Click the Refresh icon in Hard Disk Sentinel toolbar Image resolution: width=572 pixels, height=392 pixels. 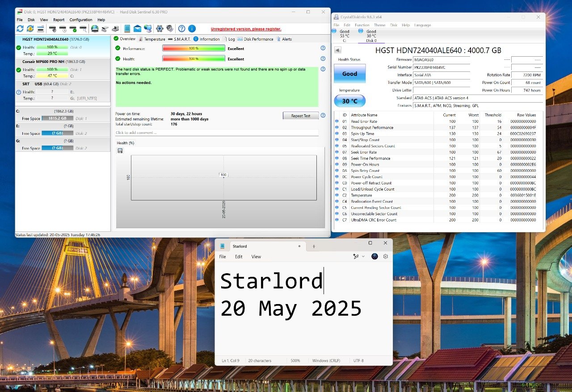coord(20,29)
